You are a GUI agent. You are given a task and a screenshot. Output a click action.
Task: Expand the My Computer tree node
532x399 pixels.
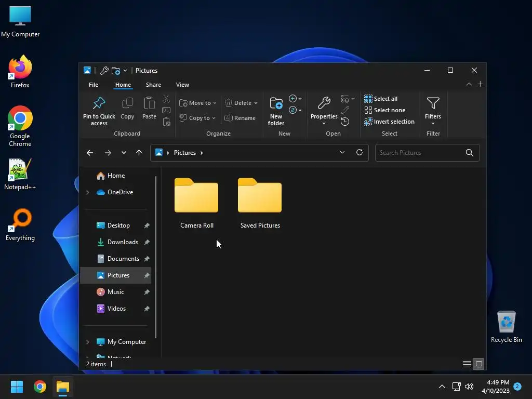point(87,342)
